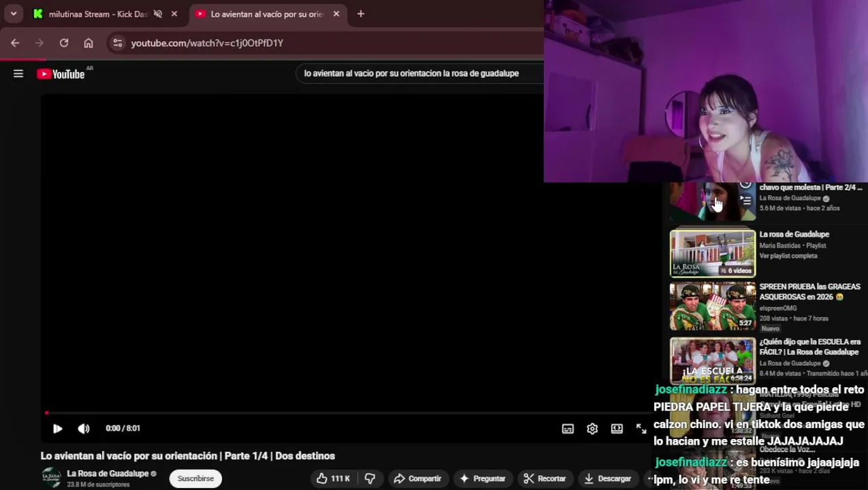Reload the current page

pos(64,43)
